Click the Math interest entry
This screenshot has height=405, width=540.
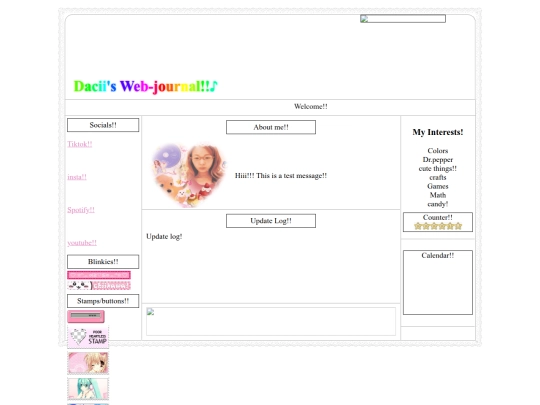438,195
